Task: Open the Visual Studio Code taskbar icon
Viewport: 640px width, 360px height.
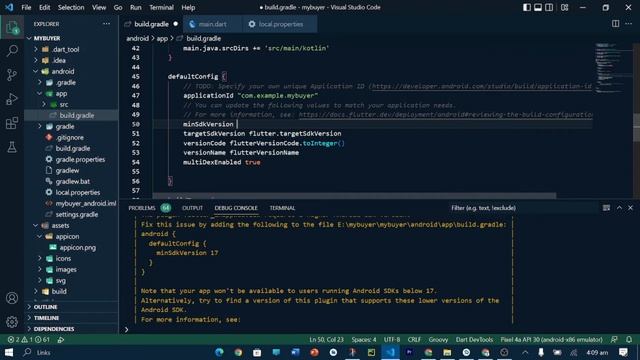Action: 390,352
